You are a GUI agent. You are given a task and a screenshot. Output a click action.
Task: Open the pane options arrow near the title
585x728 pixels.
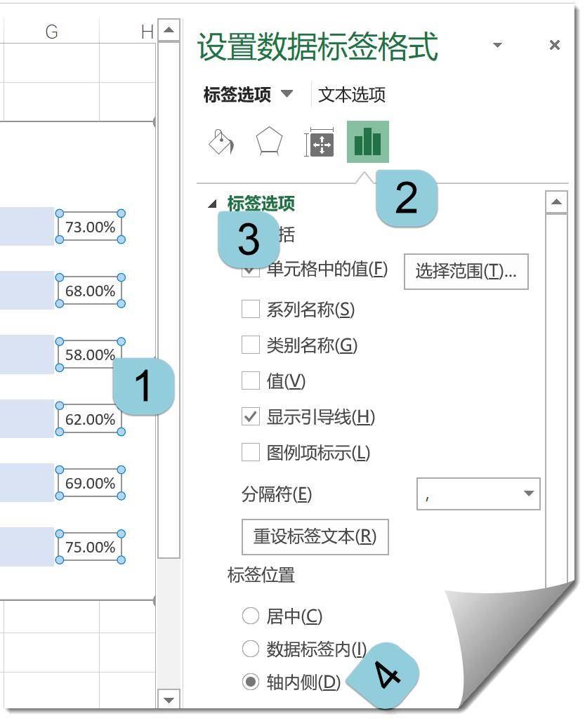click(497, 44)
